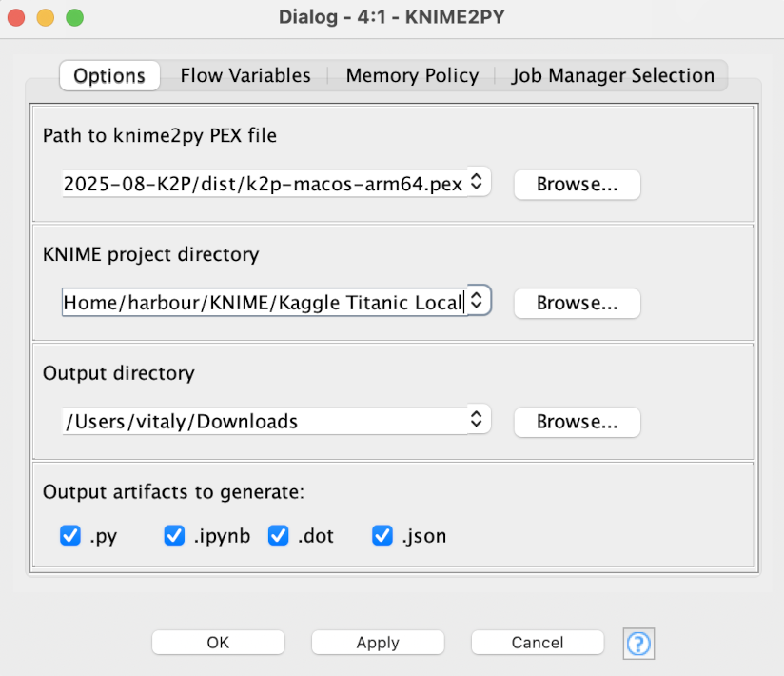Screen dimensions: 784x676
Task: Browse for a knime2py PEX file
Action: (x=577, y=185)
